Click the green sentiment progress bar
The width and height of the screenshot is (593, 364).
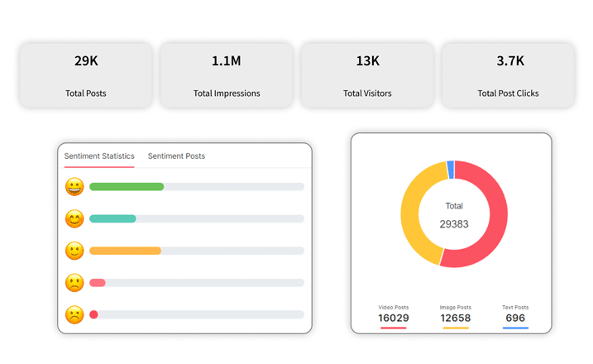pyautogui.click(x=127, y=187)
